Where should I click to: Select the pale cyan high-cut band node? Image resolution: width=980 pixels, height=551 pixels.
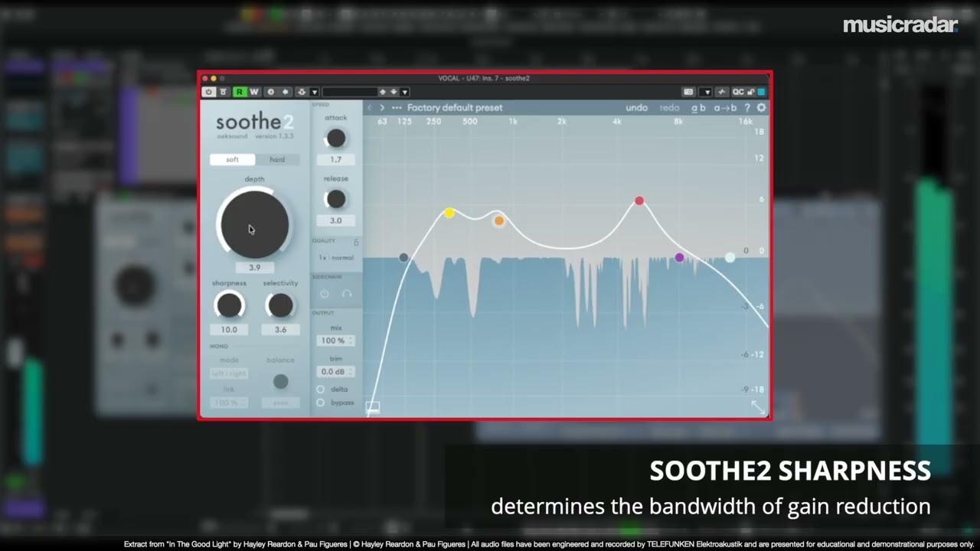point(730,258)
